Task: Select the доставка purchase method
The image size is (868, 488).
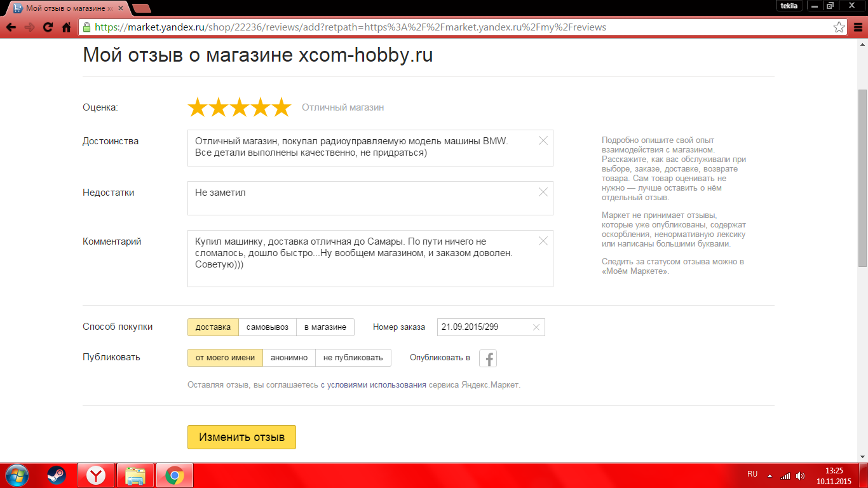Action: [213, 327]
